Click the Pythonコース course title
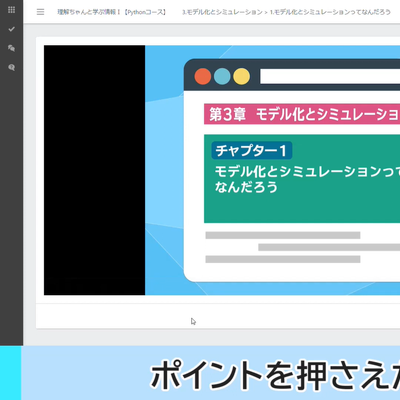Image resolution: width=400 pixels, height=400 pixels. tap(112, 12)
